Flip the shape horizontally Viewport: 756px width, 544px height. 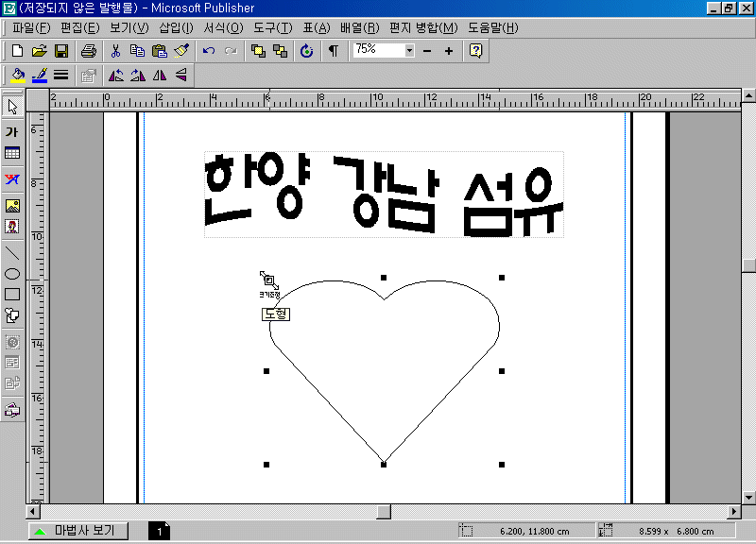click(x=159, y=76)
